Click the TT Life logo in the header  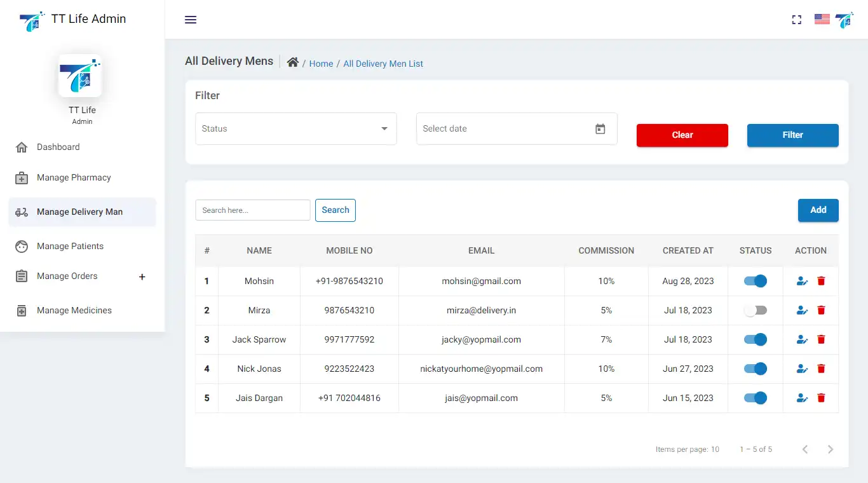pos(844,20)
